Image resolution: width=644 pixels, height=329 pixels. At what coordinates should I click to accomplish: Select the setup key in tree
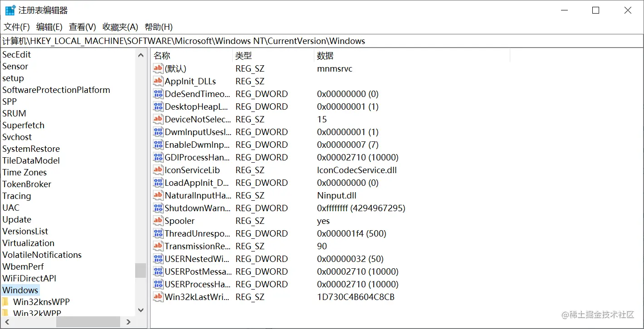[13, 78]
